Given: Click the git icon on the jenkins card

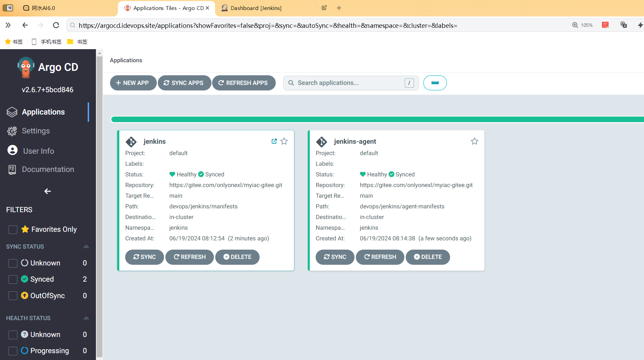Looking at the screenshot, I should coord(131,142).
